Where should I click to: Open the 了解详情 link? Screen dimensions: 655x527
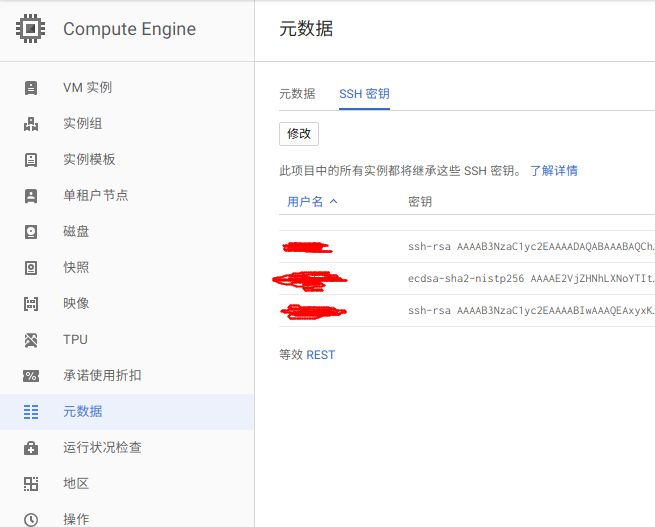point(553,170)
